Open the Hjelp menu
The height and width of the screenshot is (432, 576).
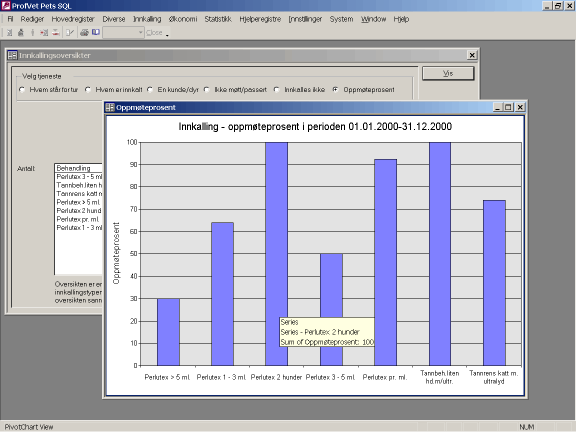click(x=401, y=19)
